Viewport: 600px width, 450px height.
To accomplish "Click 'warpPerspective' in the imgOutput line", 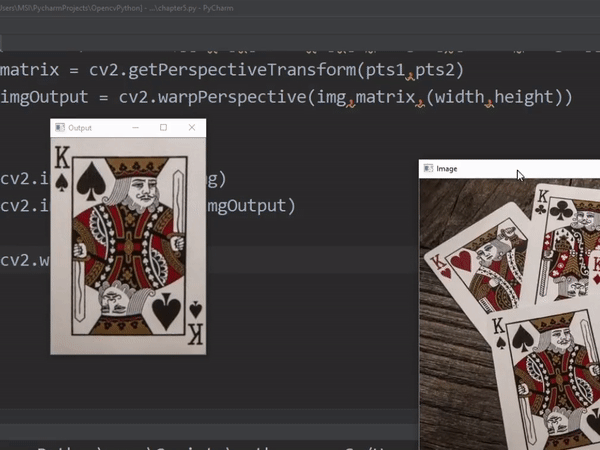I will pos(232,97).
